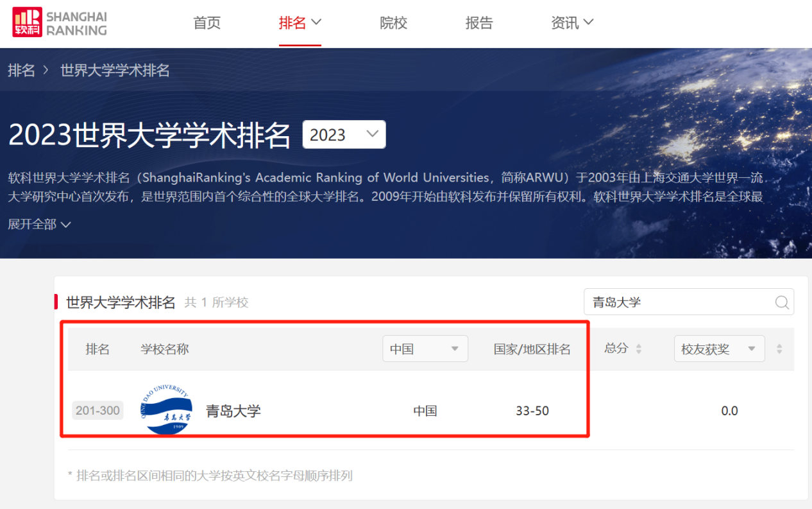Viewport: 812px width, 509px height.
Task: Click the 中国 cell in 青岛大学 row
Action: (x=425, y=411)
